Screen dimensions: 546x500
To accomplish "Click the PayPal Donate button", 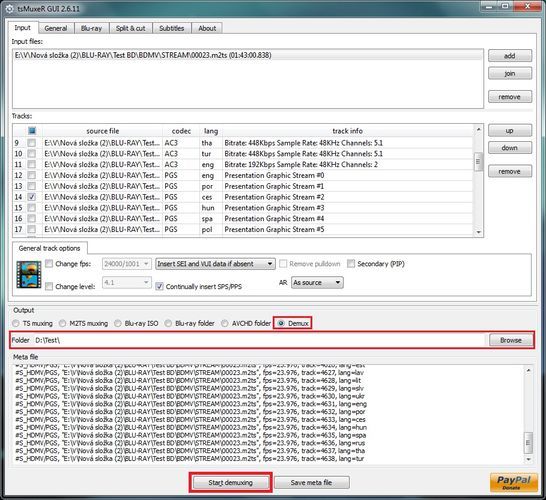I will [514, 483].
